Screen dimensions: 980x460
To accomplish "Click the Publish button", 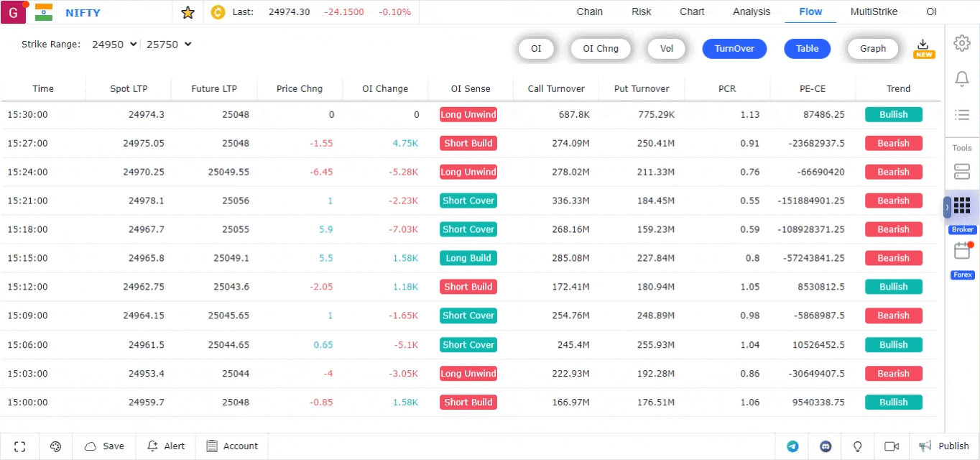I will (x=944, y=446).
